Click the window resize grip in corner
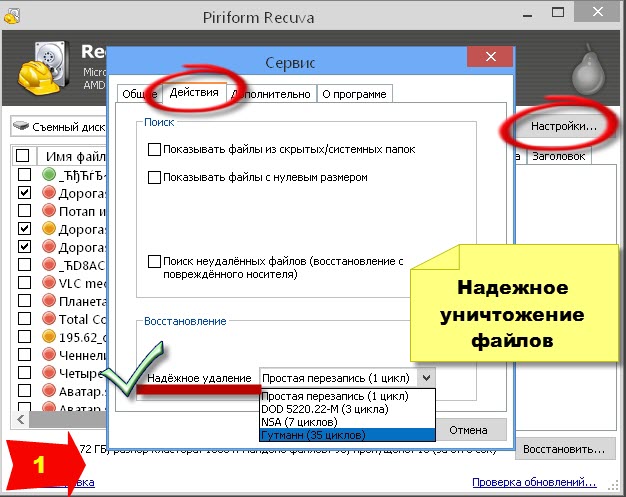Screen dimensions: 626x497 tap(613, 486)
